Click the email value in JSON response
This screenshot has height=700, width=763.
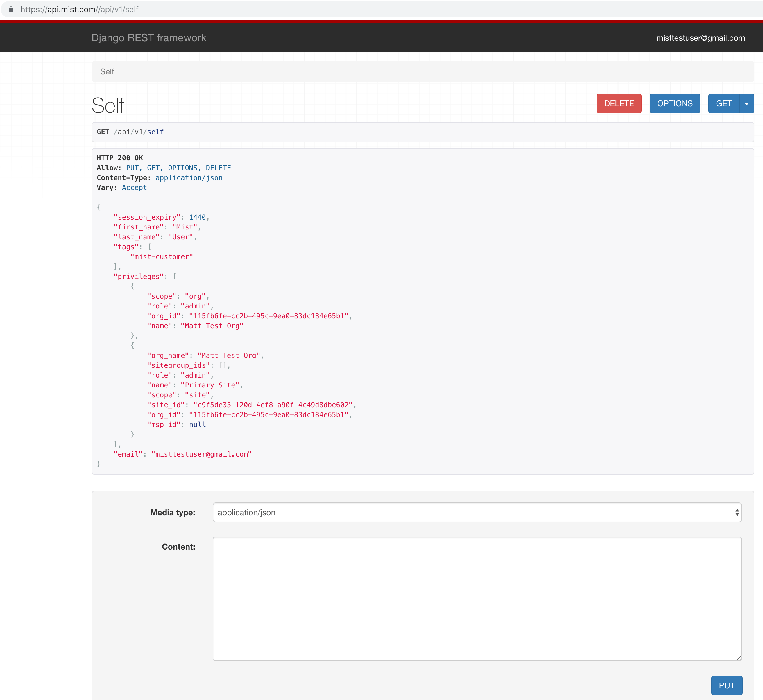tap(201, 454)
